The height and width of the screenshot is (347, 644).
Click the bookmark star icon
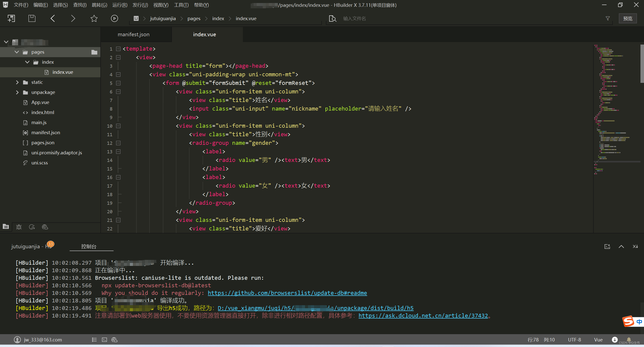pyautogui.click(x=94, y=18)
